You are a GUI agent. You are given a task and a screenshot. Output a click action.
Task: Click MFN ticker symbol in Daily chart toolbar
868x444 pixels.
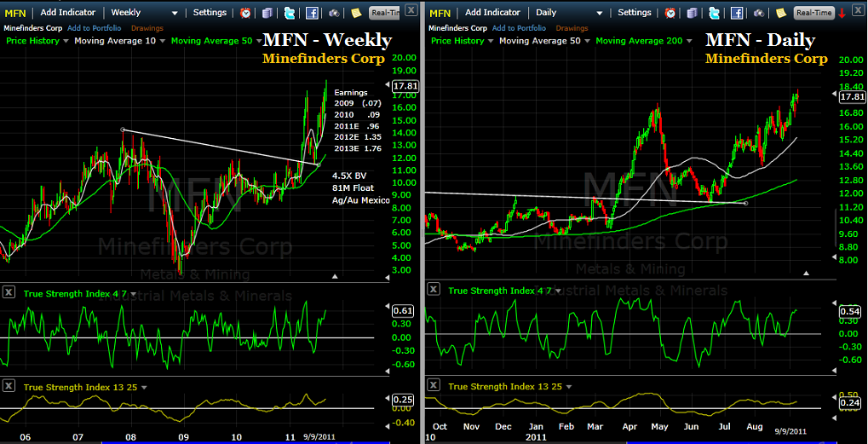click(440, 13)
